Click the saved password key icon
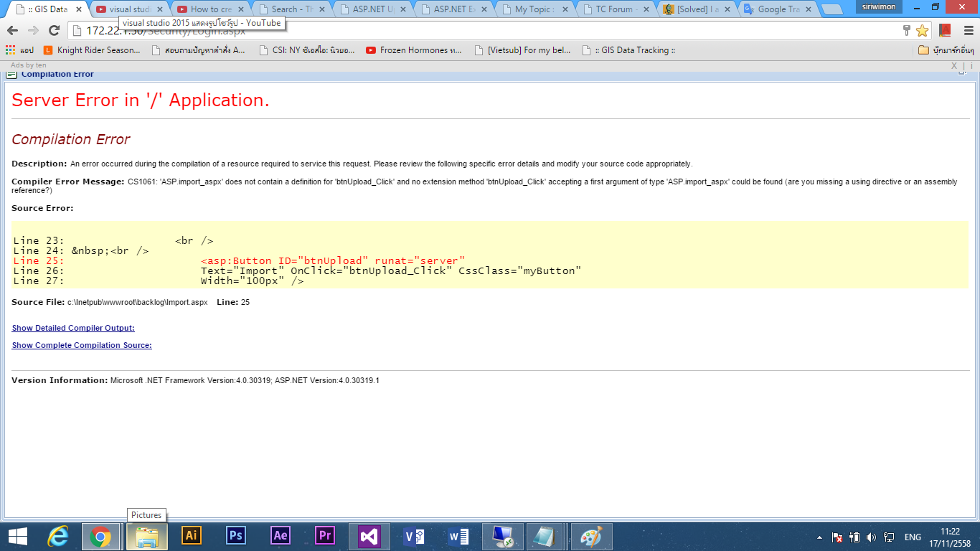 point(907,30)
